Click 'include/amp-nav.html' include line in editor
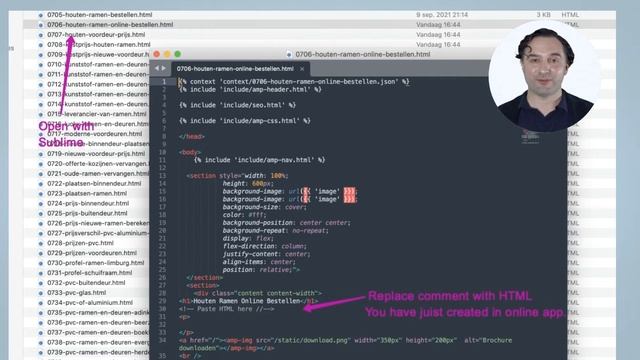Viewport: 640px width, 360px height. [x=259, y=160]
